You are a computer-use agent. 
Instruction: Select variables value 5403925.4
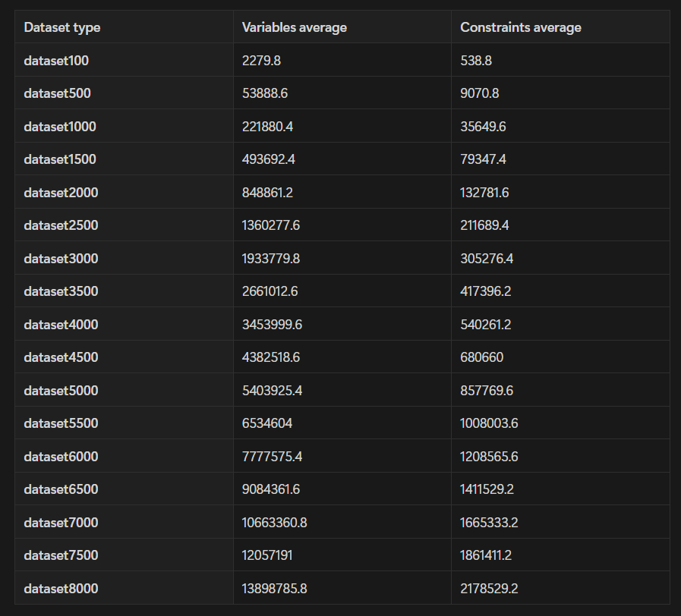272,390
